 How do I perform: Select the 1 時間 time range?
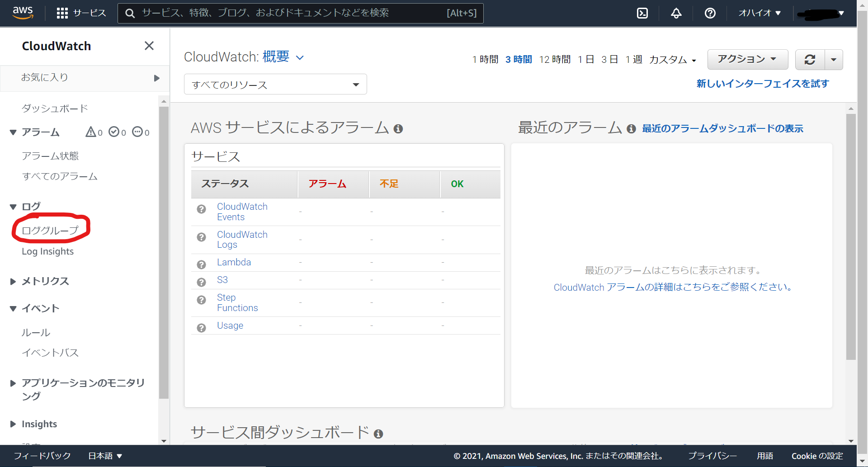[x=485, y=60]
